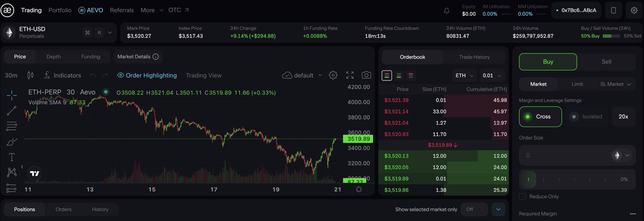Open the SL Market order type dropdown
This screenshot has height=221, width=644.
point(615,84)
